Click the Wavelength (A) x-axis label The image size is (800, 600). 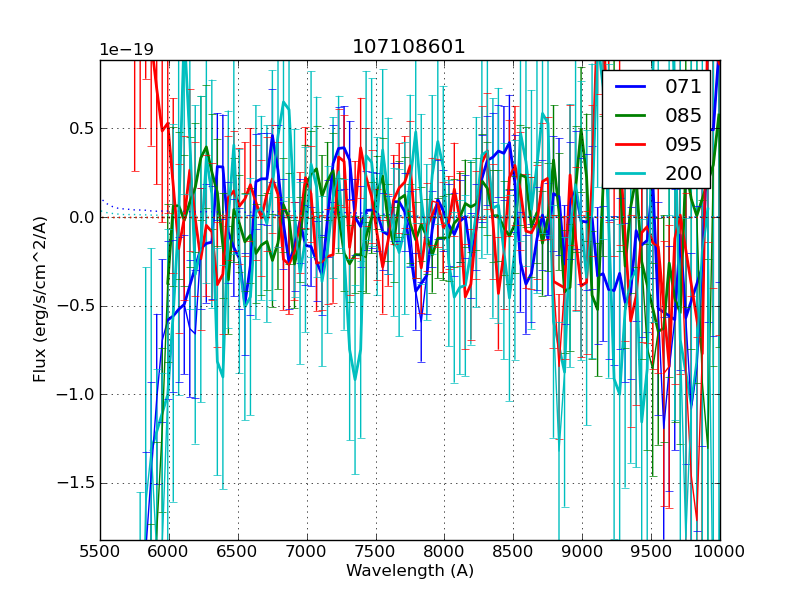(410, 571)
